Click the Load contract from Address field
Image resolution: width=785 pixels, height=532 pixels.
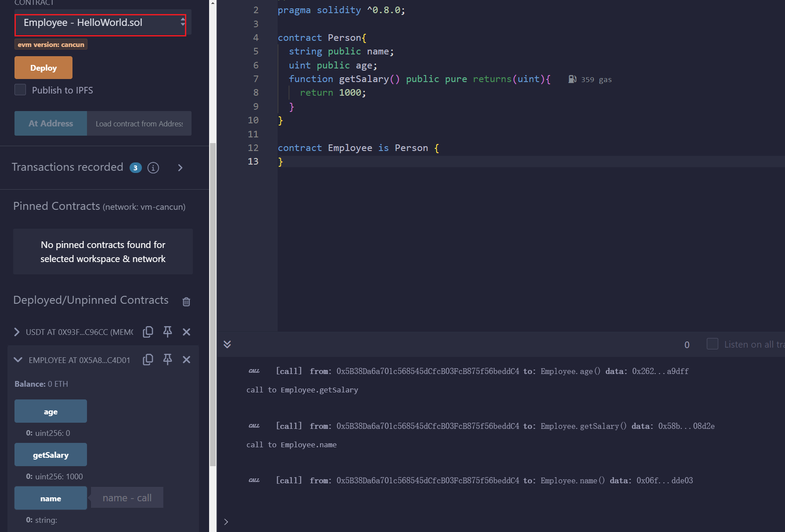[139, 124]
